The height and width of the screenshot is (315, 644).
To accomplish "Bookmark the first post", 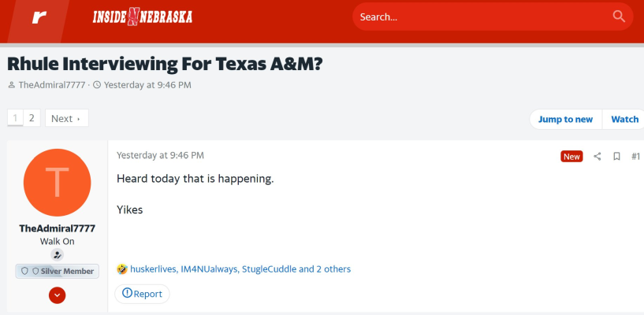I will [x=616, y=156].
